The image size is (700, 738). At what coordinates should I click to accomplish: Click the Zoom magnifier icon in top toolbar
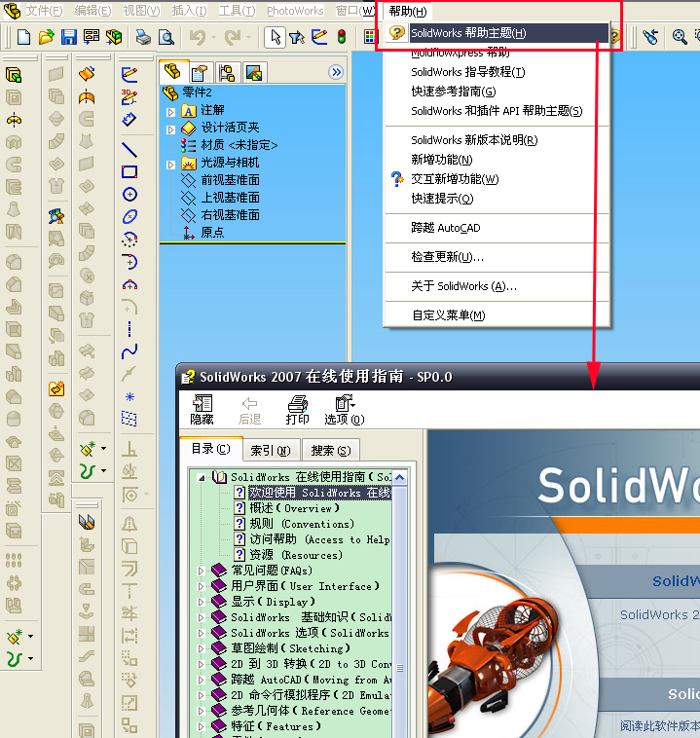[x=680, y=37]
